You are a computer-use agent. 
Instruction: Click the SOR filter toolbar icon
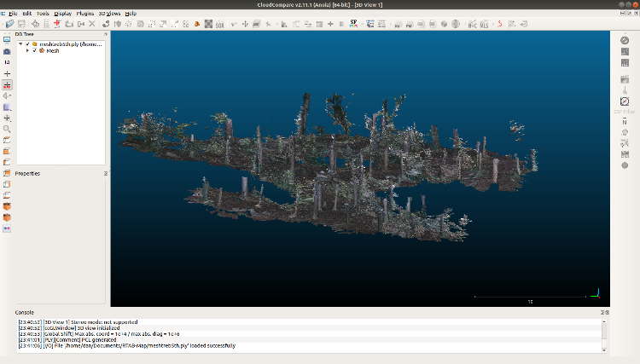219,24
